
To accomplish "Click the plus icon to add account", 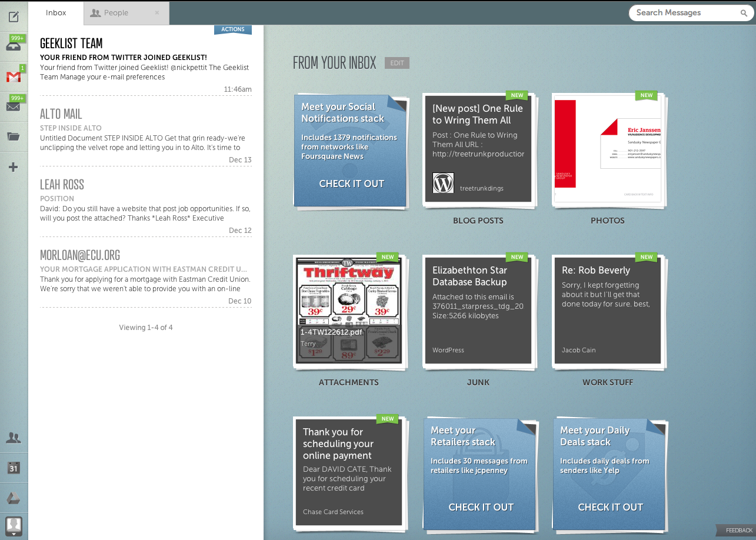I will click(x=14, y=167).
